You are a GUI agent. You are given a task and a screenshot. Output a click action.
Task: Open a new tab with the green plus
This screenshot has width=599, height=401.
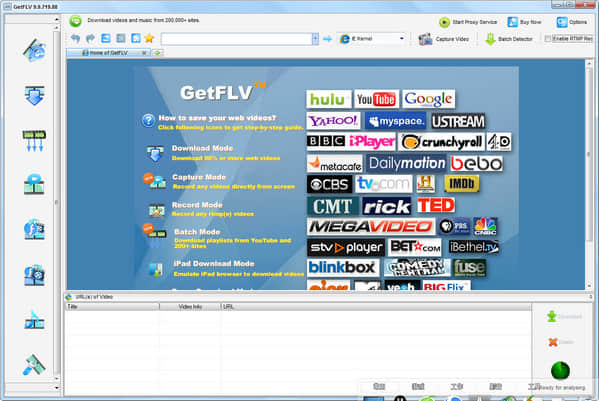(x=157, y=53)
